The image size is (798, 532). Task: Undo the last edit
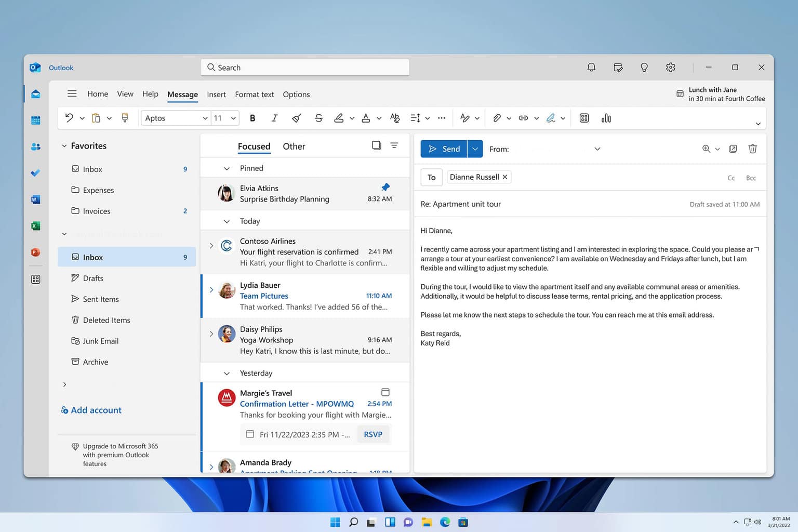click(69, 118)
